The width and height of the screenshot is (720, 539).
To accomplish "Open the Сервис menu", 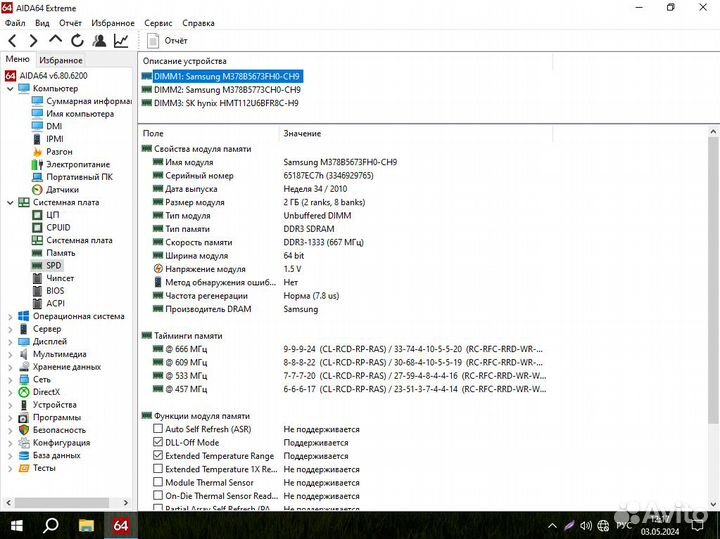I will coord(157,22).
